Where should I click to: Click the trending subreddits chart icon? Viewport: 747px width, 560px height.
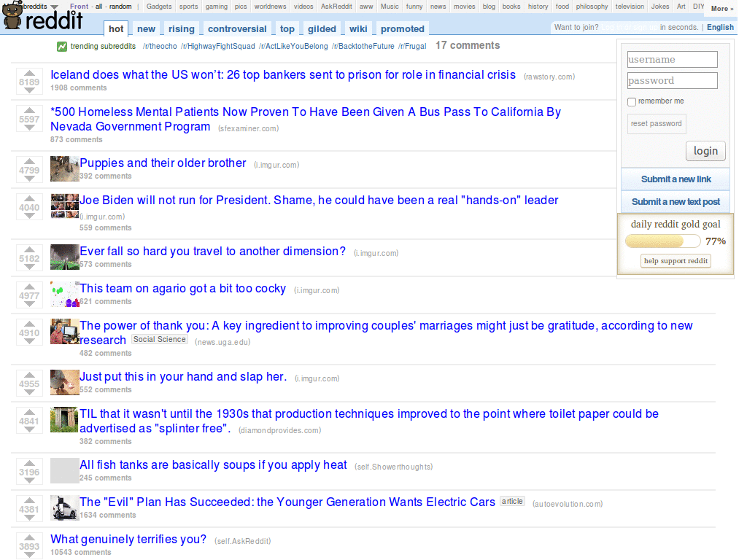click(62, 47)
